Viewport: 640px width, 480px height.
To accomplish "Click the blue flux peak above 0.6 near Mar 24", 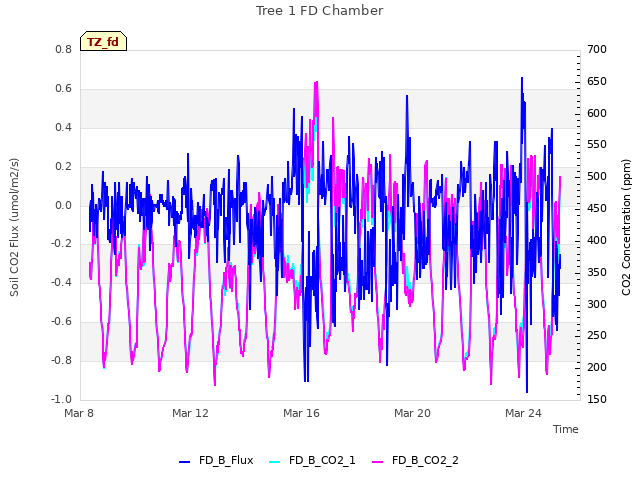I will pyautogui.click(x=522, y=78).
